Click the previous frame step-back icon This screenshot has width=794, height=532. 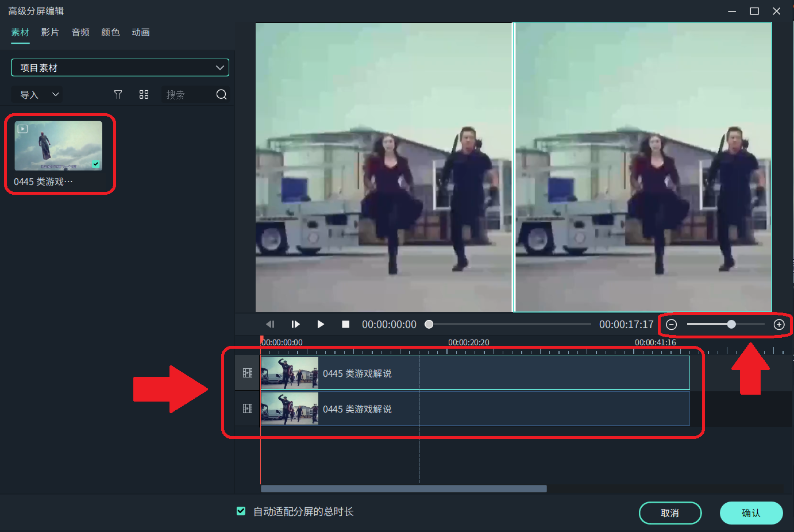tap(270, 325)
